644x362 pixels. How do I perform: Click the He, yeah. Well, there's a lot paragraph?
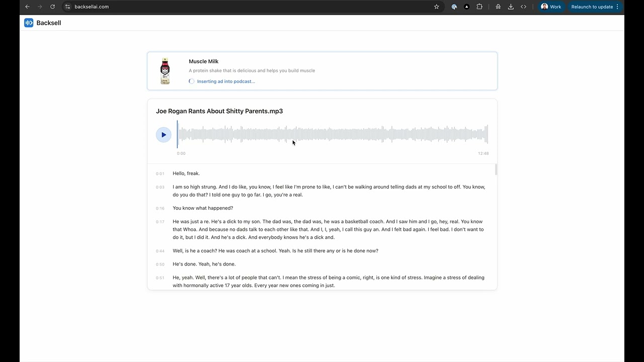[329, 282]
